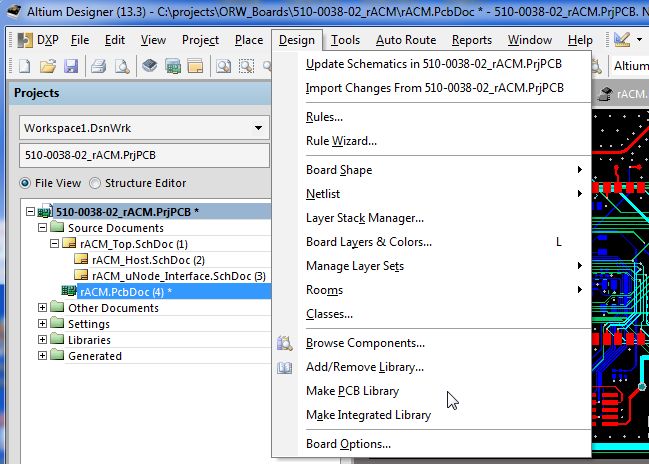The height and width of the screenshot is (464, 649).
Task: Click the rACM_uNode_Interface.SchDoc schematic icon
Action: pos(81,275)
